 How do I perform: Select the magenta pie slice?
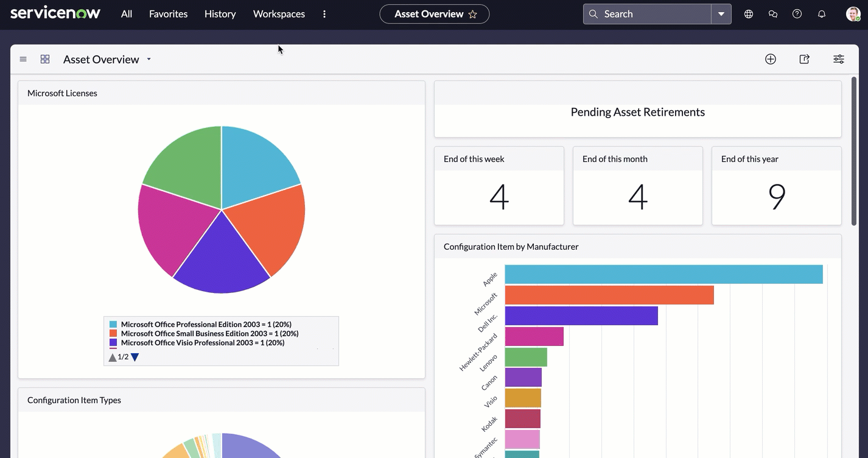tap(170, 225)
